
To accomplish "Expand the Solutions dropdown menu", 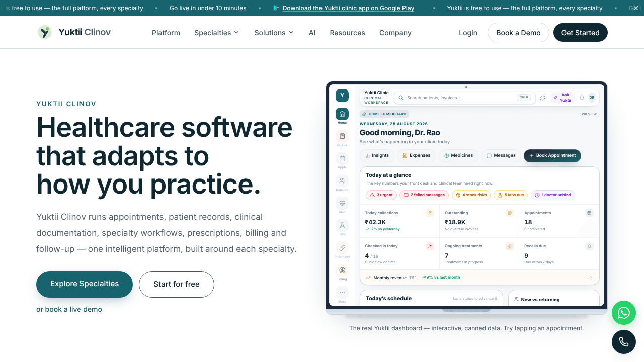I will (274, 33).
